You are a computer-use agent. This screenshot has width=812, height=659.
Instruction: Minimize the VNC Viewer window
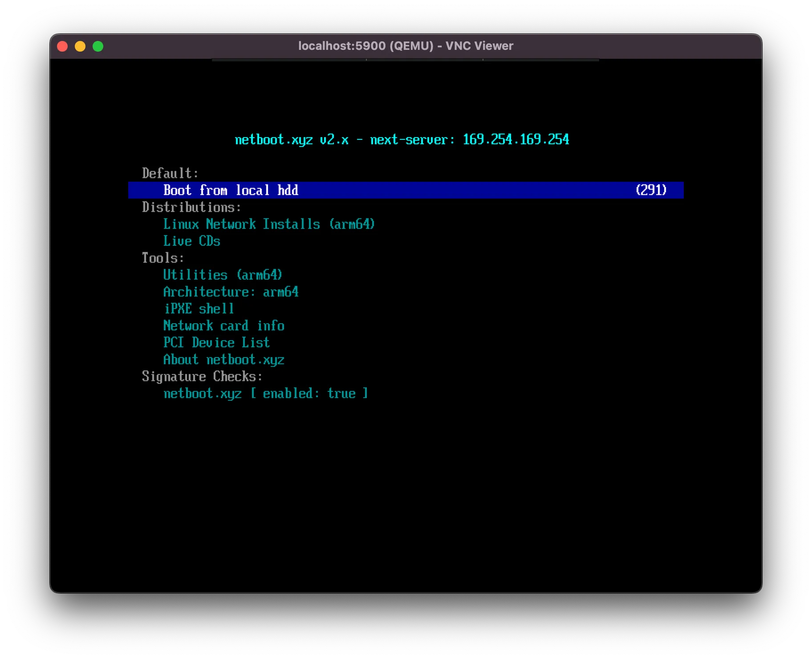pyautogui.click(x=80, y=46)
